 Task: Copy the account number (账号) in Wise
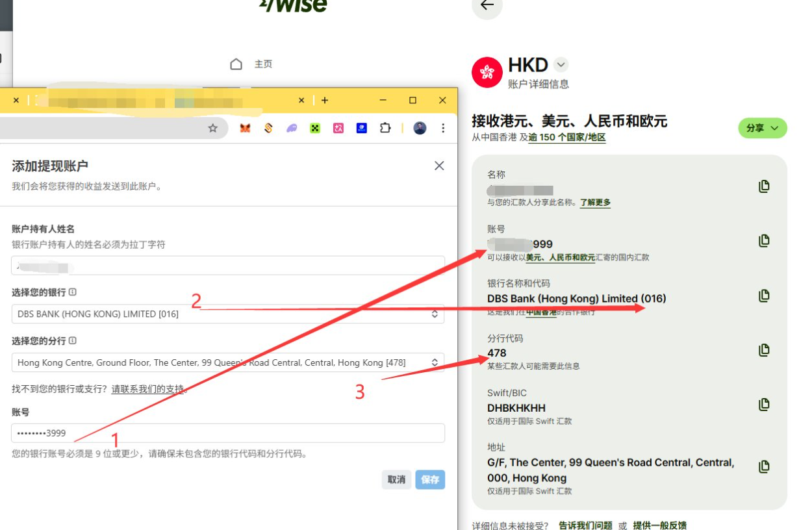click(764, 241)
